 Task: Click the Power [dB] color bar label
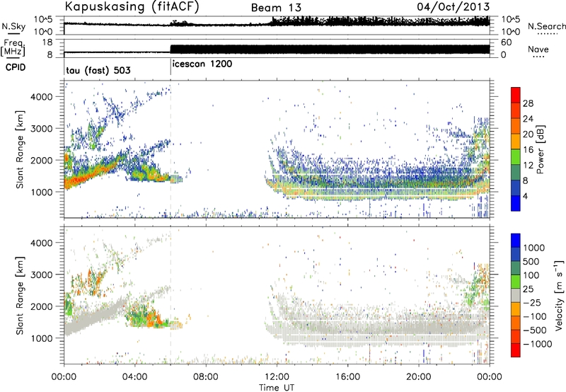coord(541,149)
